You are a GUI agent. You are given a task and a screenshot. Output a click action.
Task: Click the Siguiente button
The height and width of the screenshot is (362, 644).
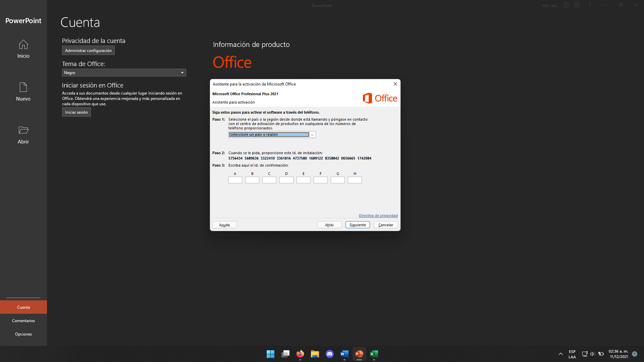tap(357, 225)
